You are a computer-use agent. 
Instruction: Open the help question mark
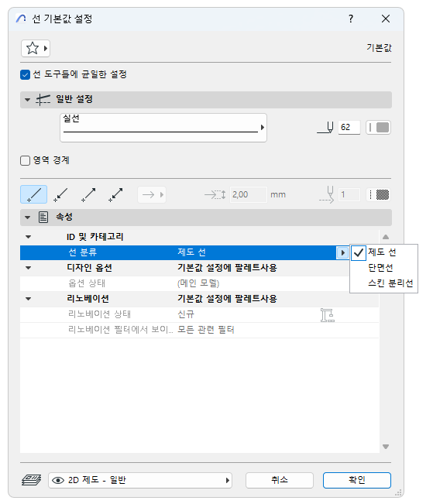pyautogui.click(x=351, y=19)
